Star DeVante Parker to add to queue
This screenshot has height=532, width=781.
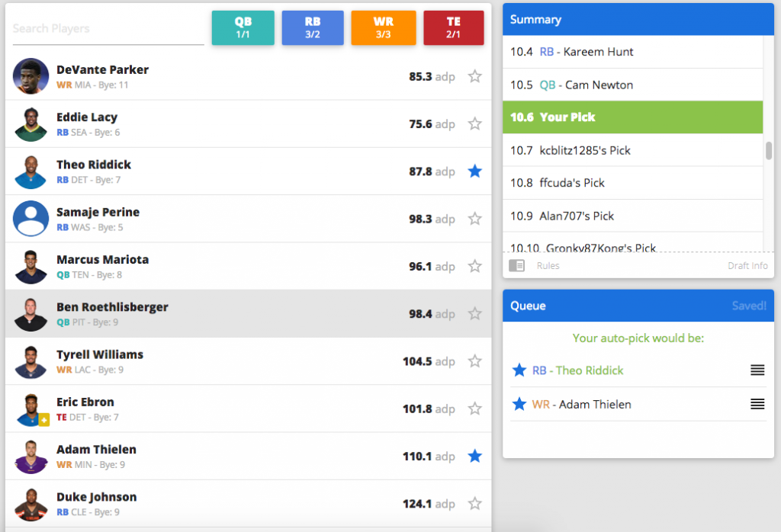pyautogui.click(x=474, y=76)
